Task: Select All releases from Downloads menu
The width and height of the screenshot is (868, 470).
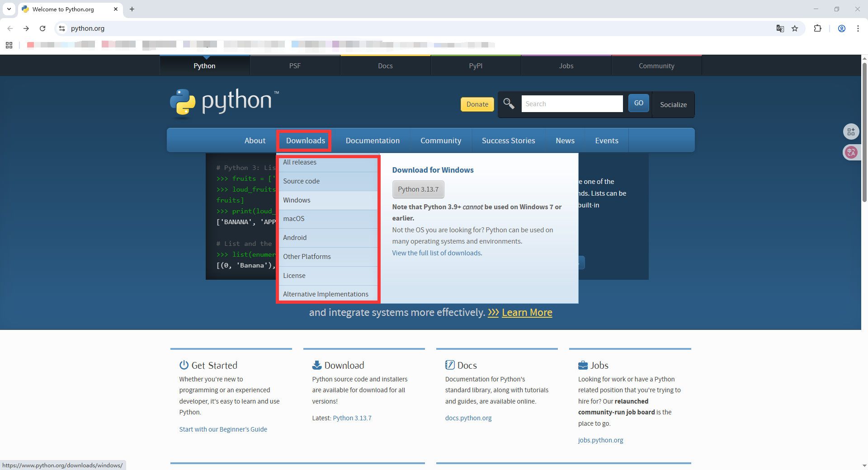Action: [328, 163]
